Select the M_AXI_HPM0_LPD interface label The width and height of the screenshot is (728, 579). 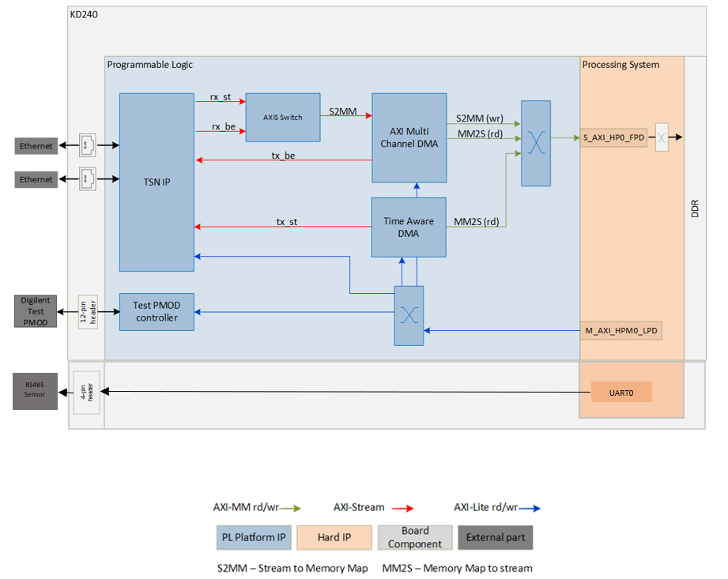click(621, 330)
